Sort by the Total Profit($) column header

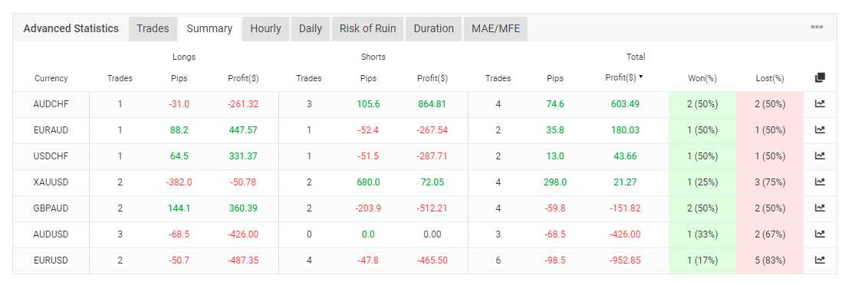tap(620, 78)
